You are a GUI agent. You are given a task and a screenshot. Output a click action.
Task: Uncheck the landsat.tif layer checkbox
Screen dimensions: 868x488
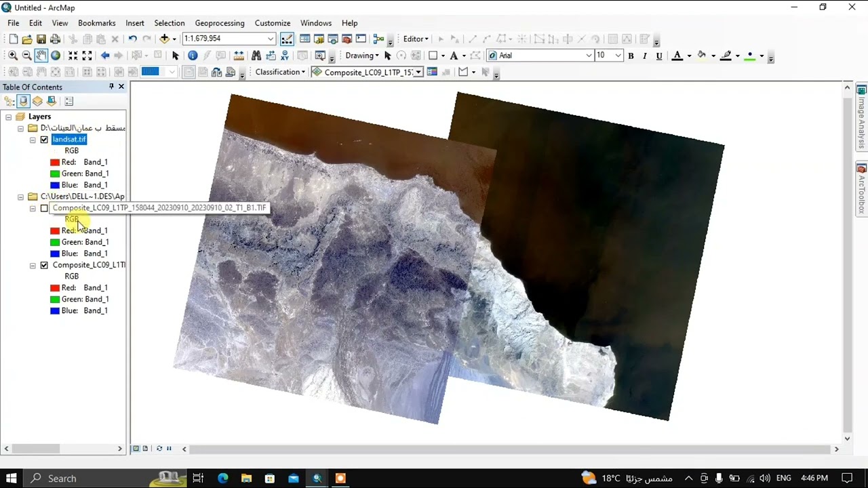point(44,140)
